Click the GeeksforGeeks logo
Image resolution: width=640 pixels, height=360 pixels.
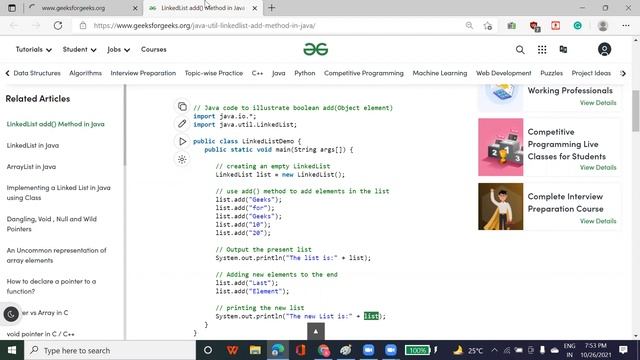tap(316, 49)
